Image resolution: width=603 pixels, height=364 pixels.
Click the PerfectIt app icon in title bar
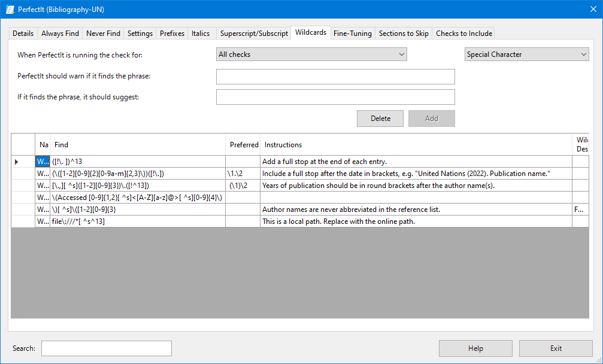point(10,9)
